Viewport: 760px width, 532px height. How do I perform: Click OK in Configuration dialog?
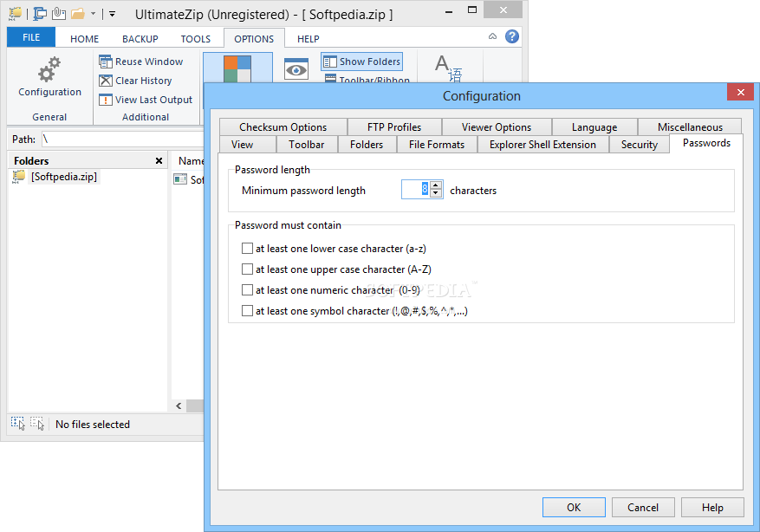point(574,507)
